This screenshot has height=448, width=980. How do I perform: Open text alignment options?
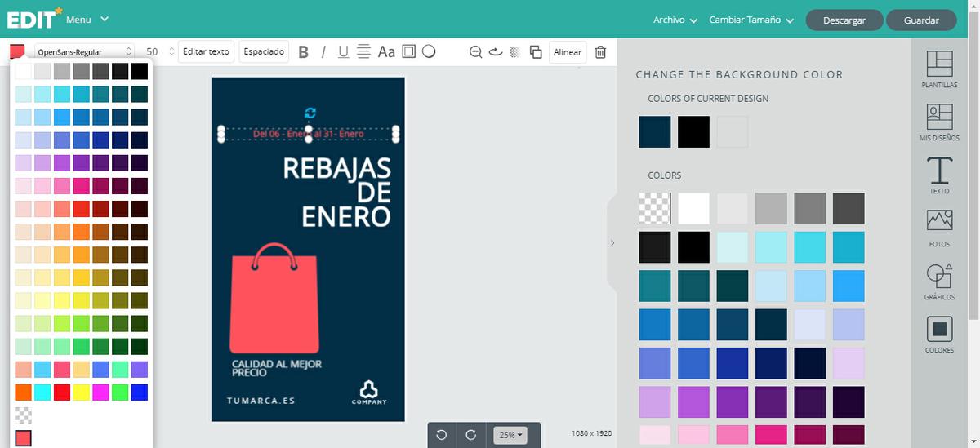pos(364,52)
